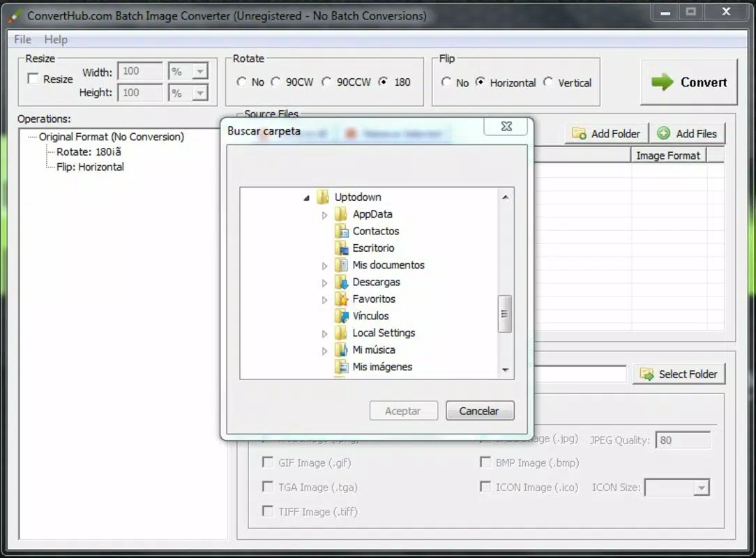Click the folder tree scrollbar thumb

tap(505, 314)
